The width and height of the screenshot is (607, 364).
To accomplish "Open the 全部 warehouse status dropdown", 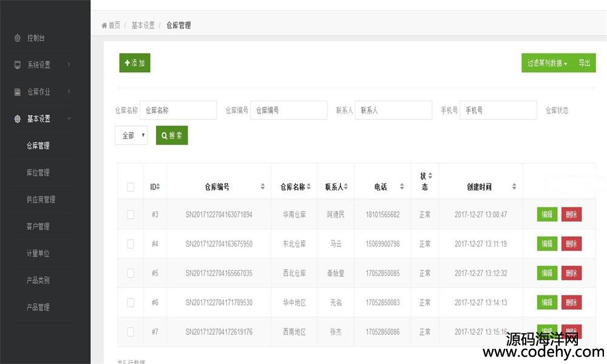I will (131, 135).
